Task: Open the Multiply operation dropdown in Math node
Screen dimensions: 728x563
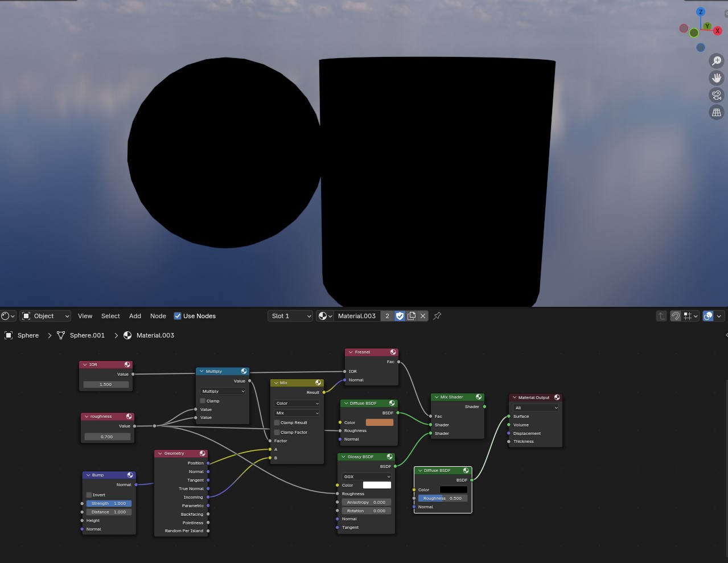Action: (223, 391)
